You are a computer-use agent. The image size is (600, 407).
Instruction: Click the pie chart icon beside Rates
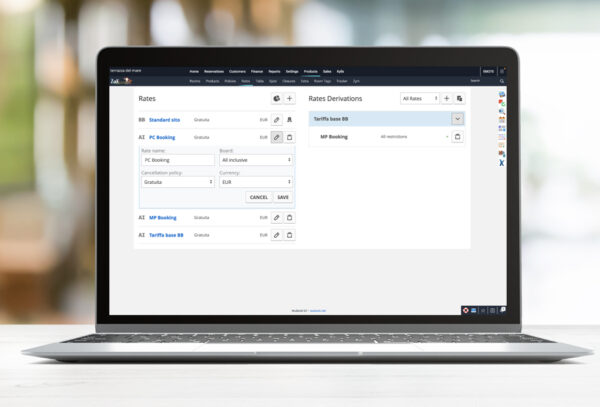(x=277, y=99)
